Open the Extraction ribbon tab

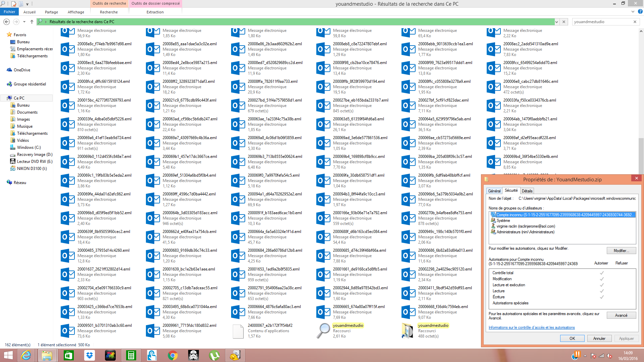[155, 12]
